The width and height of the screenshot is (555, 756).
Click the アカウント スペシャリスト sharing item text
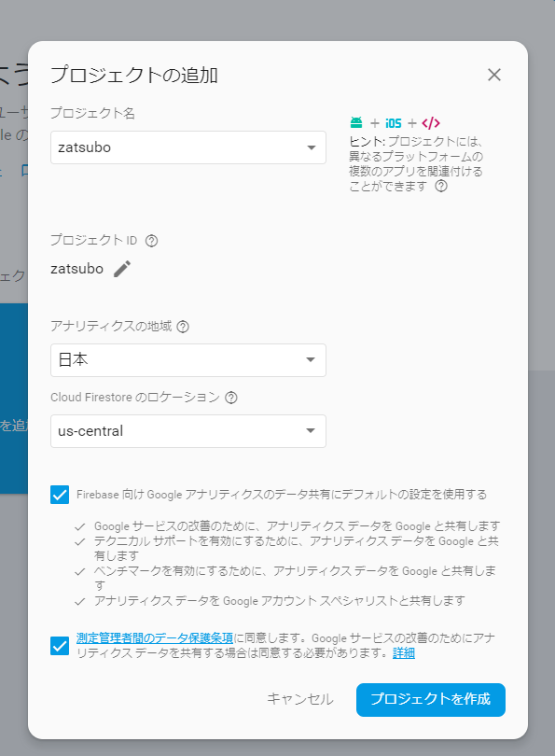click(280, 601)
